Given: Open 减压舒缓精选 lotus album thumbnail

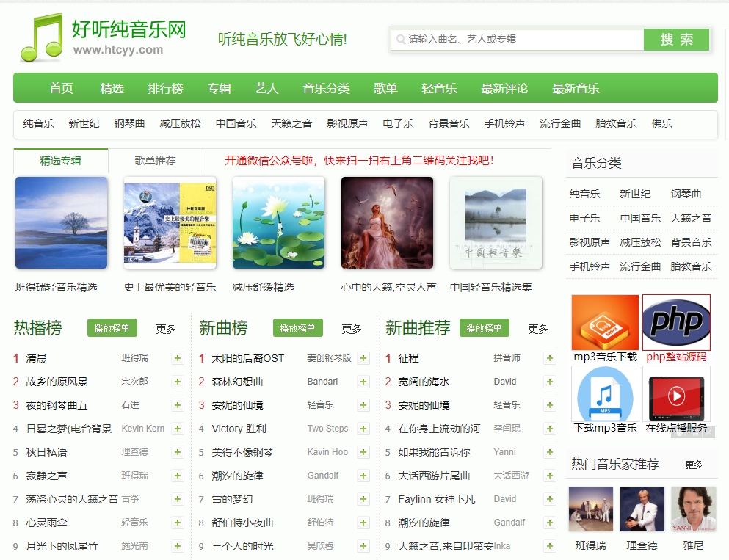Looking at the screenshot, I should (x=278, y=223).
